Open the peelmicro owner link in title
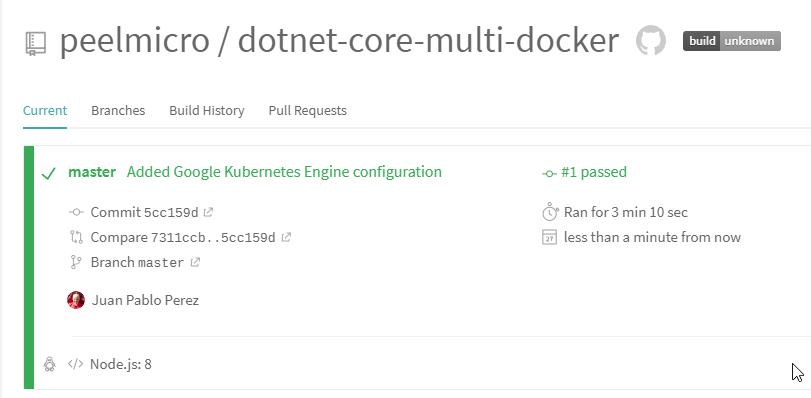Image resolution: width=811 pixels, height=398 pixels. pos(134,40)
